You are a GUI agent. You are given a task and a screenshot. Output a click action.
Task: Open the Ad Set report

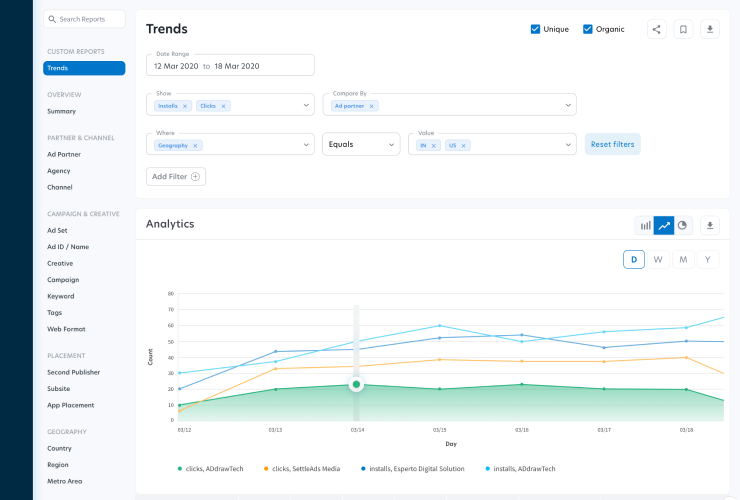[x=57, y=230]
